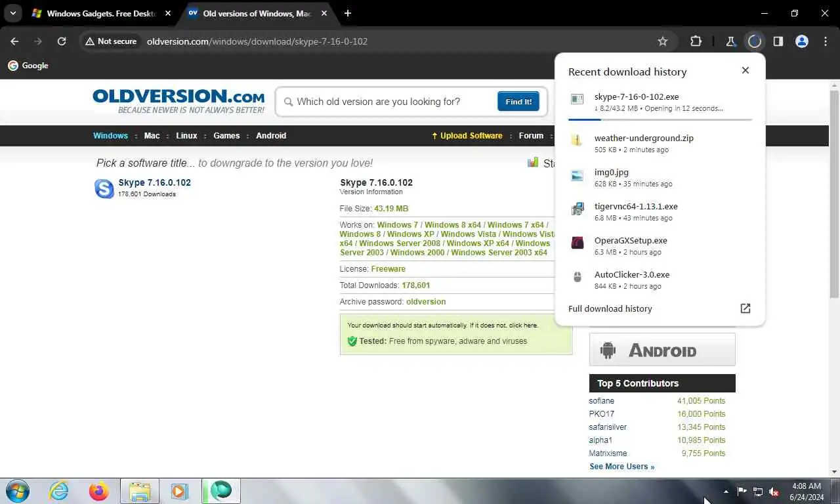The image size is (840, 504).
Task: Open the Linux nav menu item
Action: pyautogui.click(x=186, y=136)
